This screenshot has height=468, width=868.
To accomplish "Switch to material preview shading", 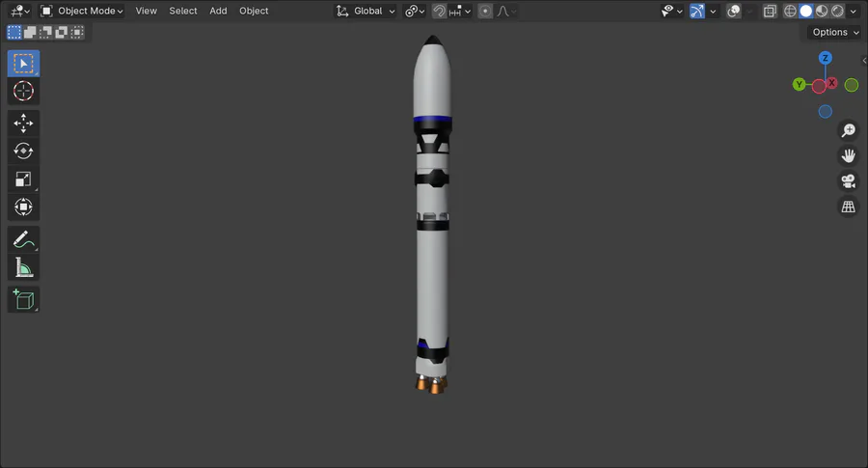I will (x=822, y=11).
